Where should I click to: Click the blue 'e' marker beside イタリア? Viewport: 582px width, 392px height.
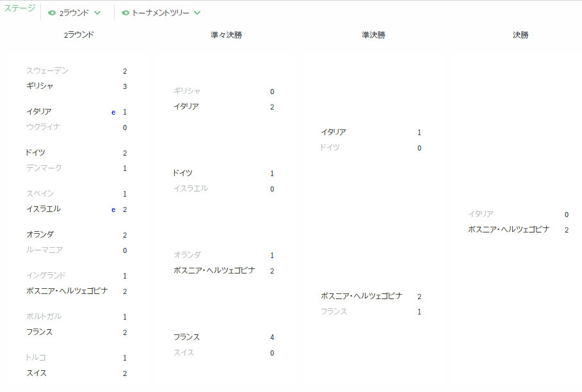tap(113, 112)
